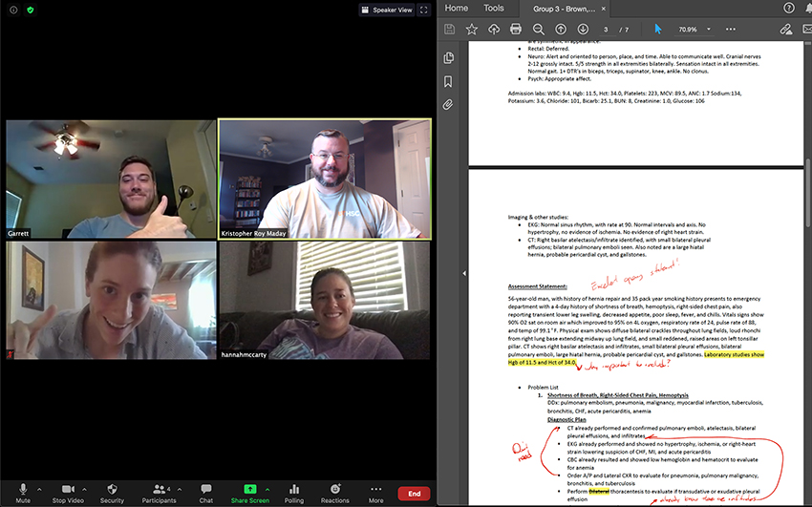Upload PDF to cloud
The width and height of the screenshot is (812, 507).
pos(494,29)
